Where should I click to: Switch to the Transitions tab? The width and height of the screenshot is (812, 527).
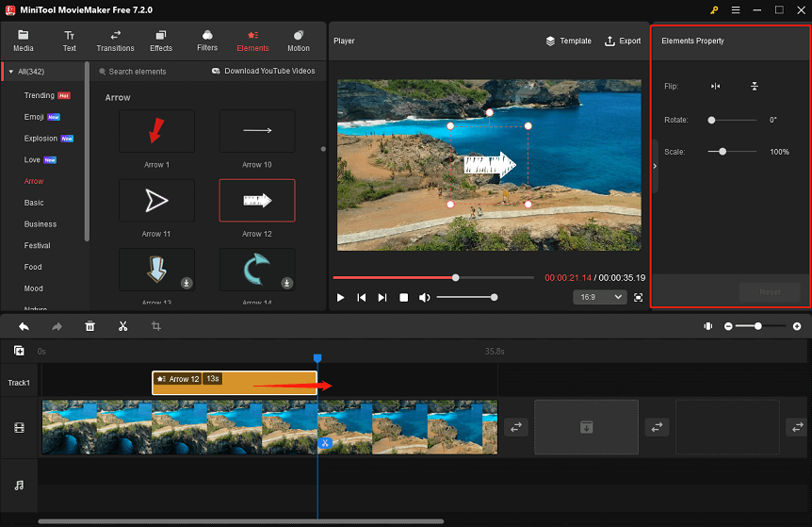point(115,41)
